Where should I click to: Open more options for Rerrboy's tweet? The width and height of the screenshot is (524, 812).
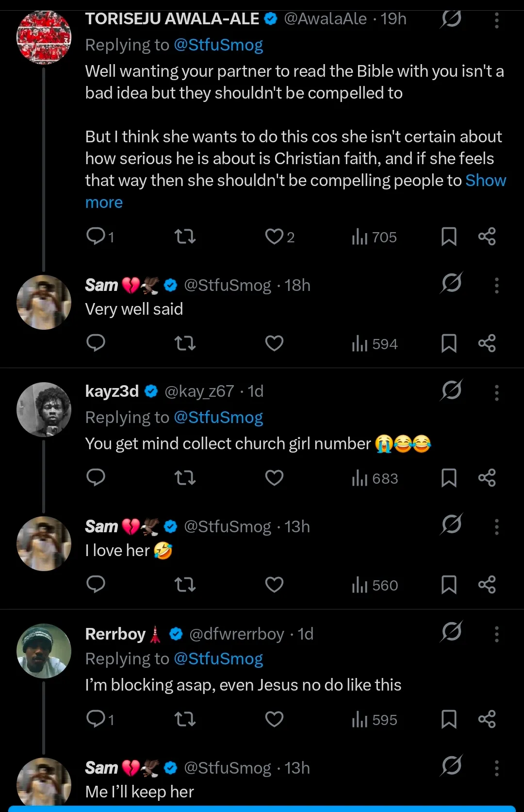[x=496, y=634]
